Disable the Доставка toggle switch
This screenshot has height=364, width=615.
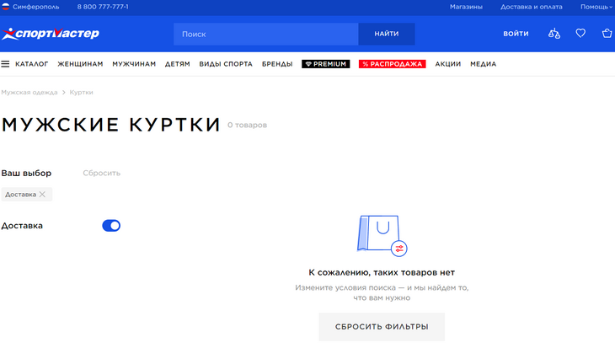tap(111, 226)
